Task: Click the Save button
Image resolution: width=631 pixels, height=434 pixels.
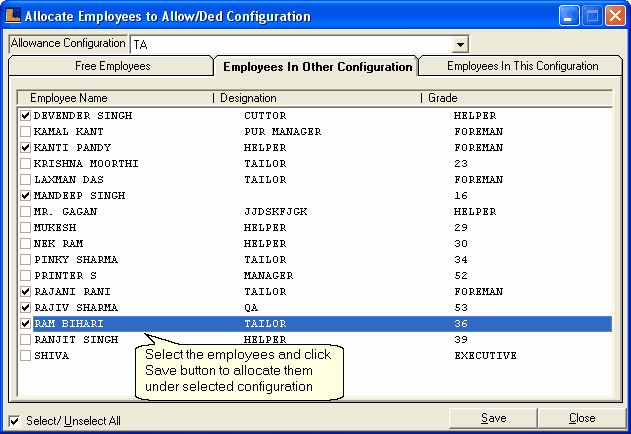Action: pos(493,418)
